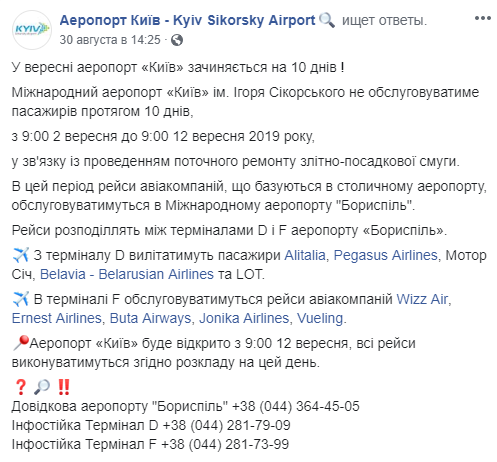Open the Vueling link

pos(320,318)
